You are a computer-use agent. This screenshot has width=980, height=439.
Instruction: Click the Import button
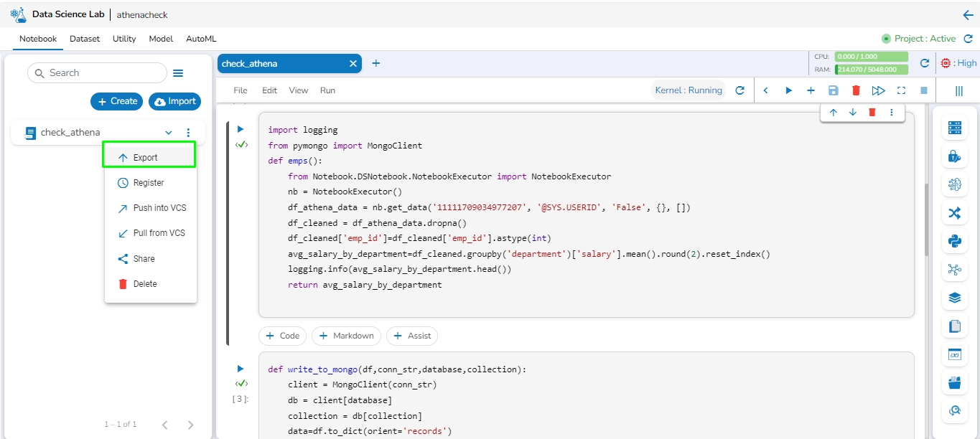pyautogui.click(x=174, y=102)
